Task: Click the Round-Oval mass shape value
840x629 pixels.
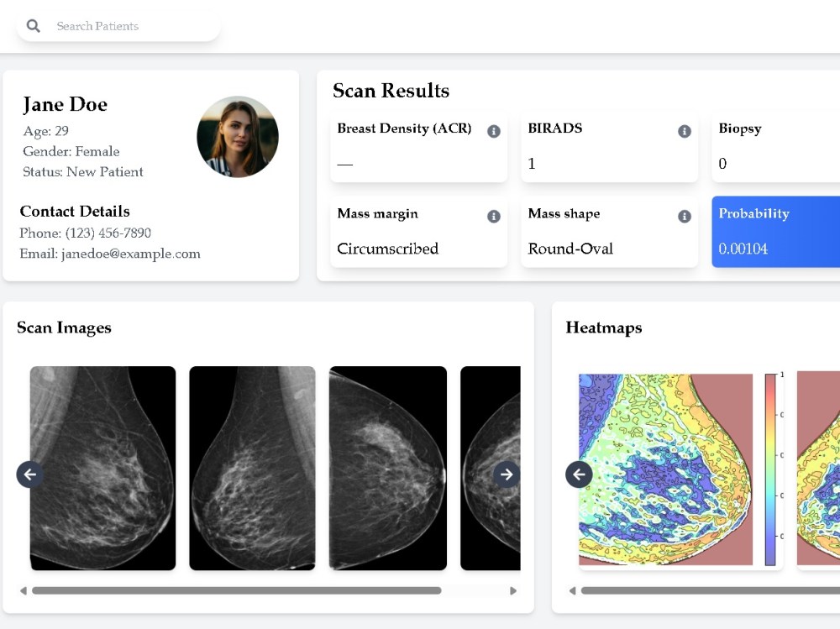Action: [570, 249]
